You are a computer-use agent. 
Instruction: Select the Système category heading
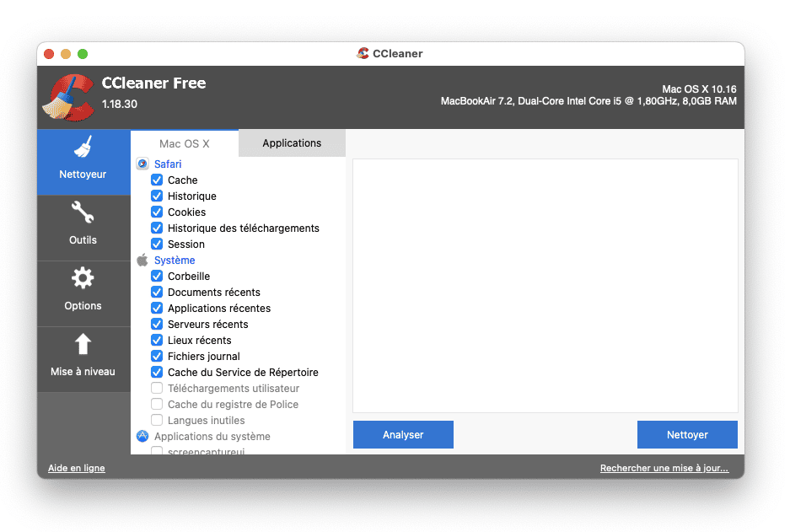click(175, 261)
